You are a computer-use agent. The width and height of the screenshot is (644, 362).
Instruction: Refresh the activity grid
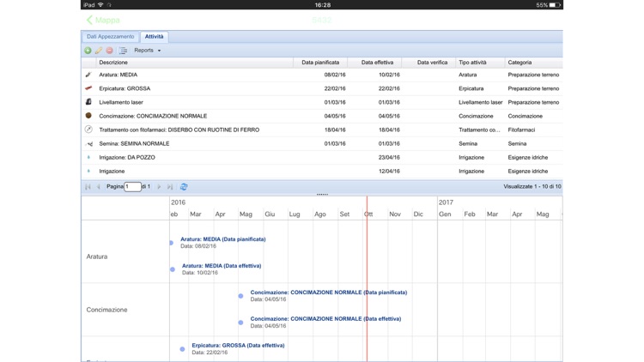(184, 187)
